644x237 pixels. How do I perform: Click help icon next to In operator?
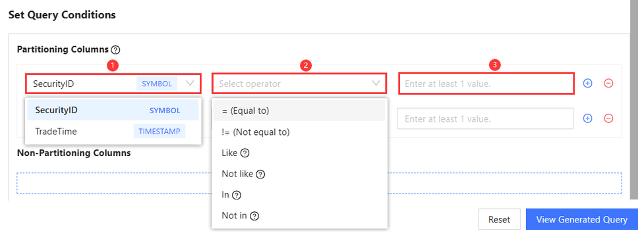coord(236,196)
